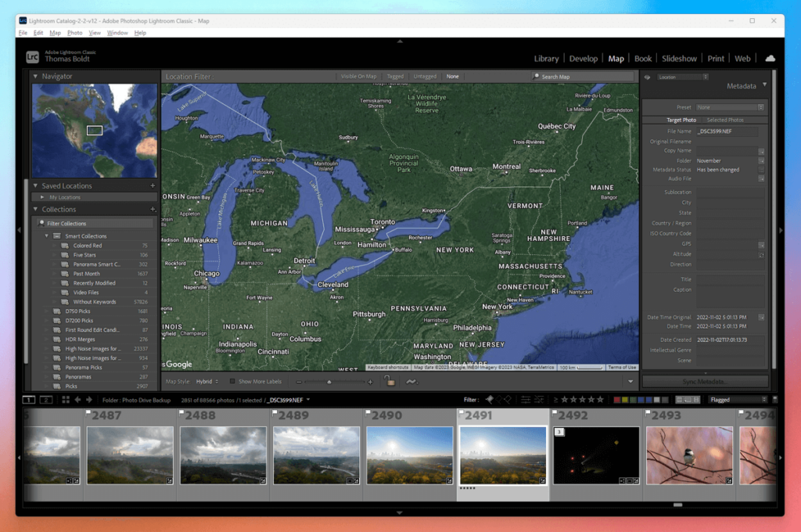801x532 pixels.
Task: Switch to the Develop module
Action: (x=584, y=59)
